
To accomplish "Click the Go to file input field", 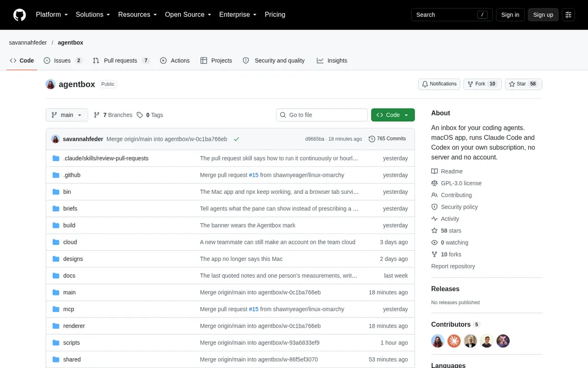I will click(x=322, y=115).
